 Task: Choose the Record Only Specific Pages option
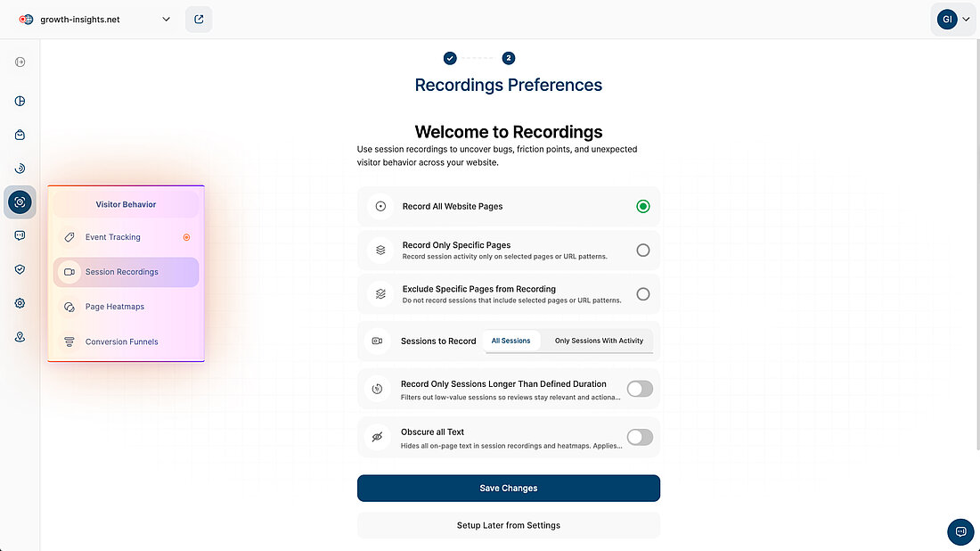(643, 251)
